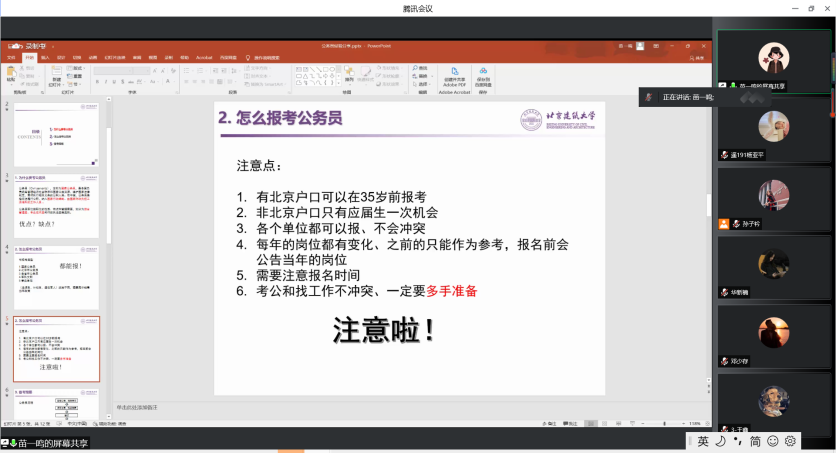
Task: Open the IME settings gear icon
Action: pos(790,441)
